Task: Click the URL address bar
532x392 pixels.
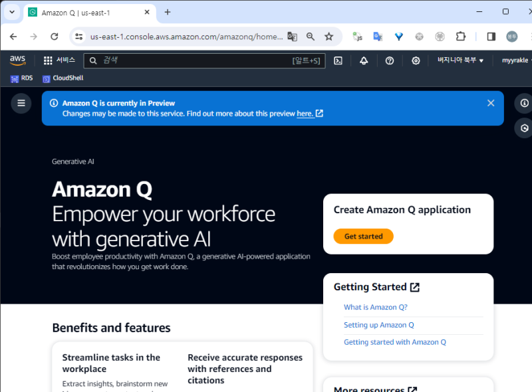Action: point(186,37)
